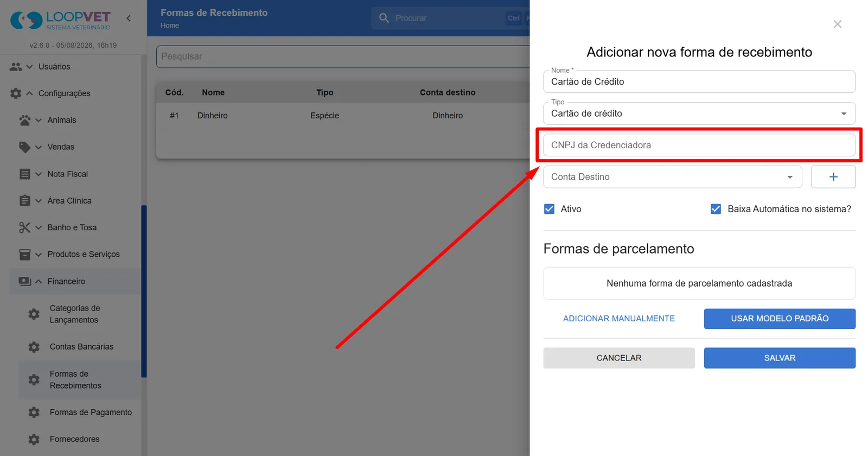Focus the CNPJ da Credenciadora field

(699, 145)
